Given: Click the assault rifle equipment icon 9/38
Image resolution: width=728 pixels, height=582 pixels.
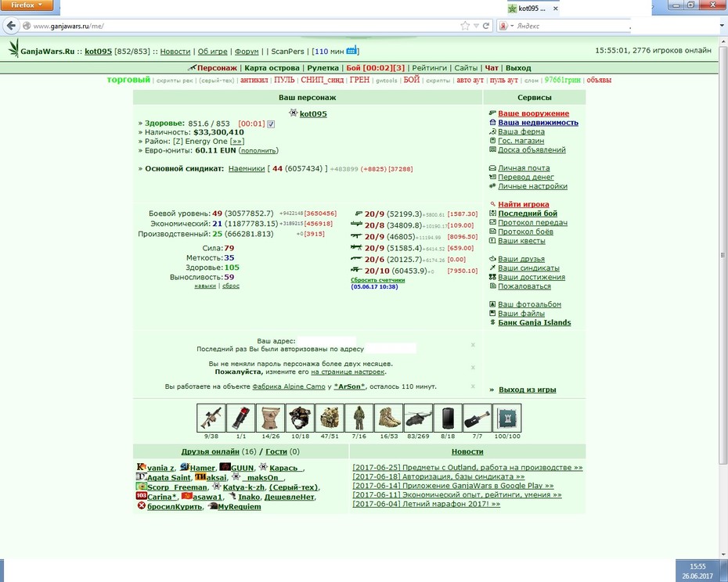Looking at the screenshot, I should [211, 419].
